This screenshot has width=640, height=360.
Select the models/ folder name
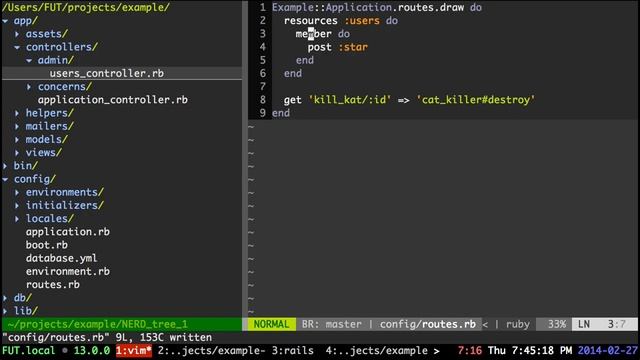point(47,140)
